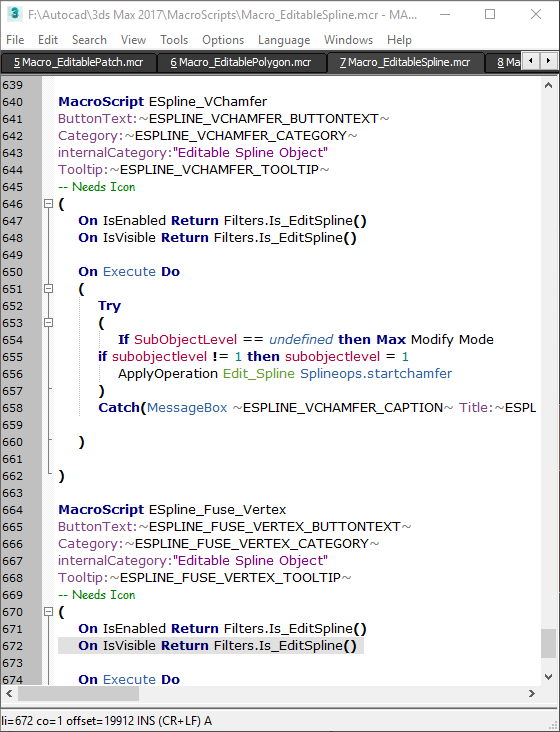
Task: Click horizontal scrollbar left arrow
Action: (x=9, y=693)
